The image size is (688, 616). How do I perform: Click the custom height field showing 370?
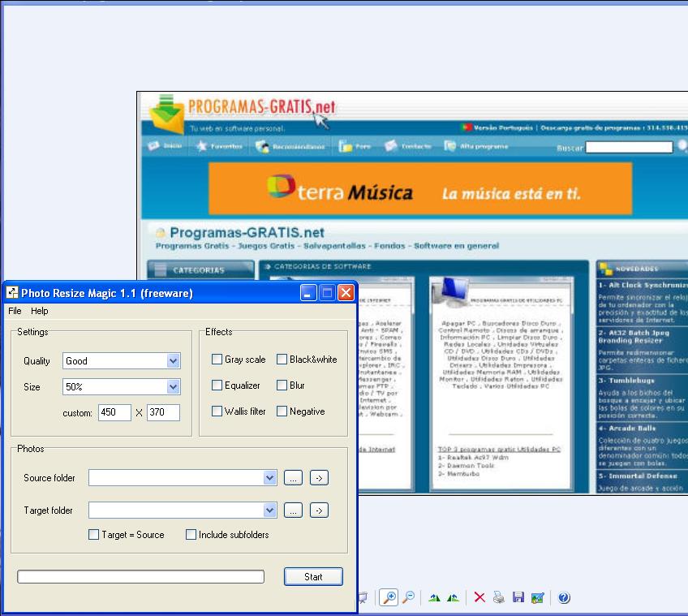coord(163,413)
